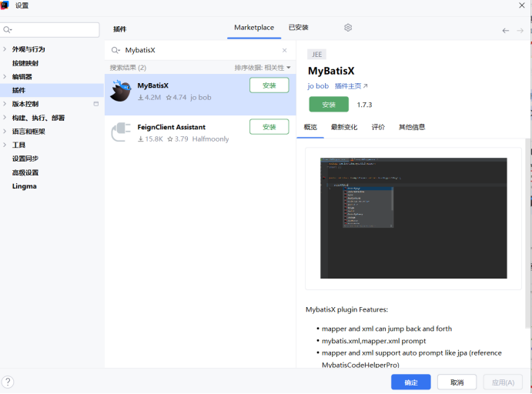Click the MybatisX plugin search field
The width and height of the screenshot is (532, 394).
200,50
